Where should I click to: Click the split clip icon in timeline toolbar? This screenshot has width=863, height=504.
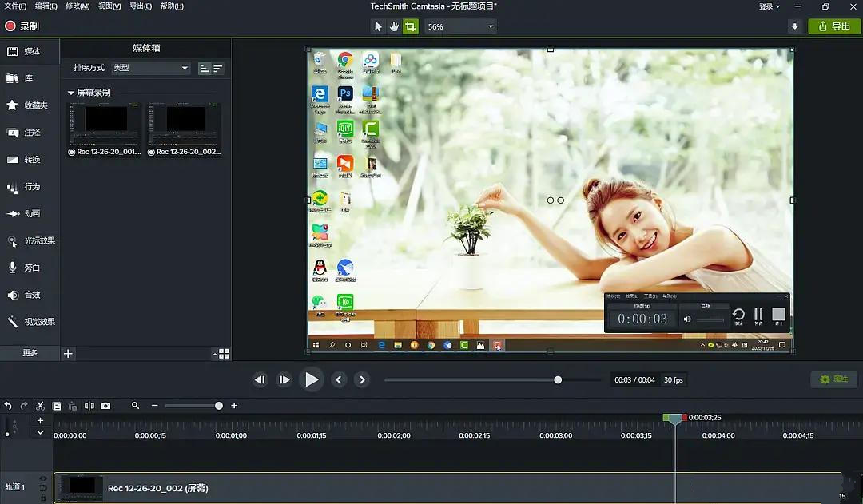point(89,406)
